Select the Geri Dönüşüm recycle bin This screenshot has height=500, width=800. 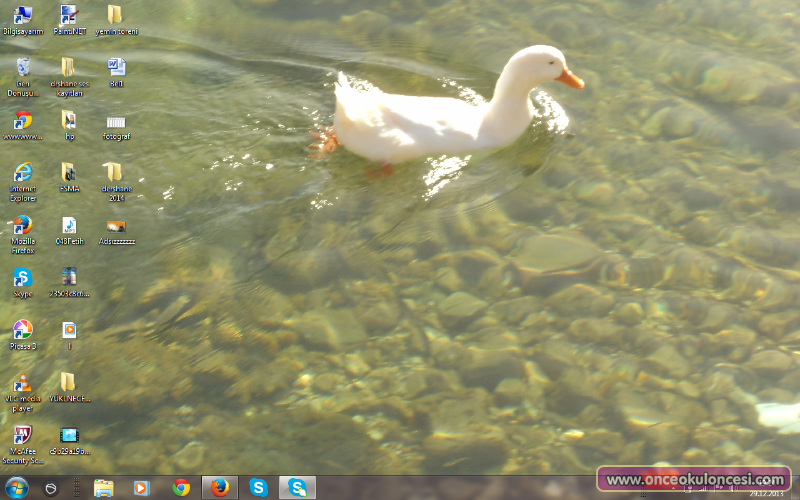tap(22, 68)
